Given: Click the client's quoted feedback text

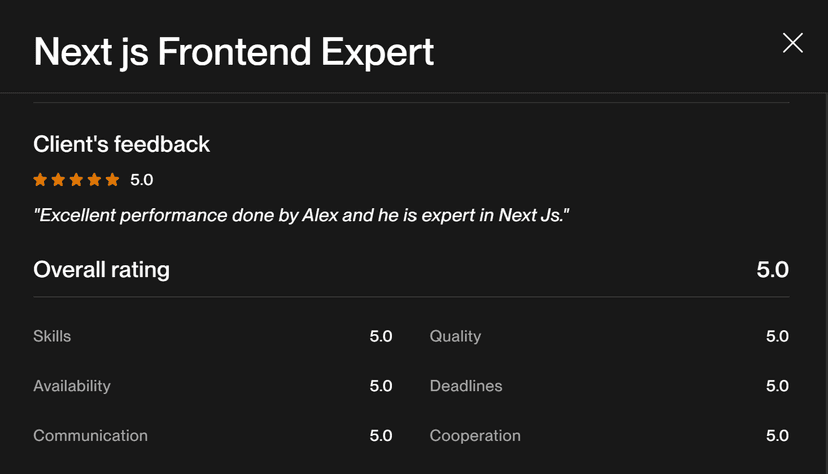Looking at the screenshot, I should 301,215.
